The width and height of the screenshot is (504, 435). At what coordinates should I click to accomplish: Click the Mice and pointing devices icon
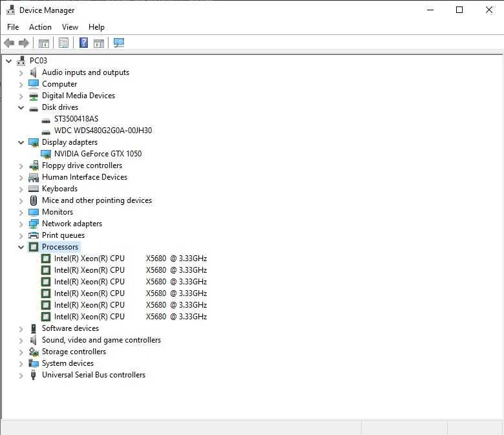click(34, 200)
